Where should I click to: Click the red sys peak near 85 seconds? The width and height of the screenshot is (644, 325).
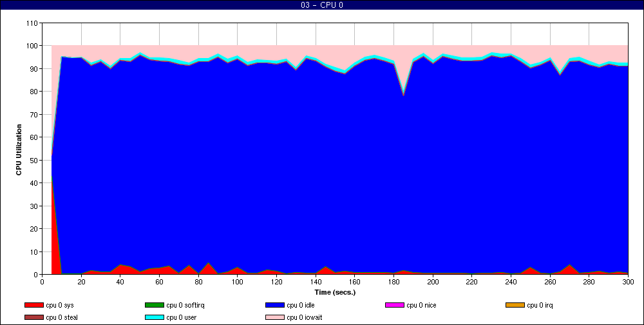coord(208,269)
